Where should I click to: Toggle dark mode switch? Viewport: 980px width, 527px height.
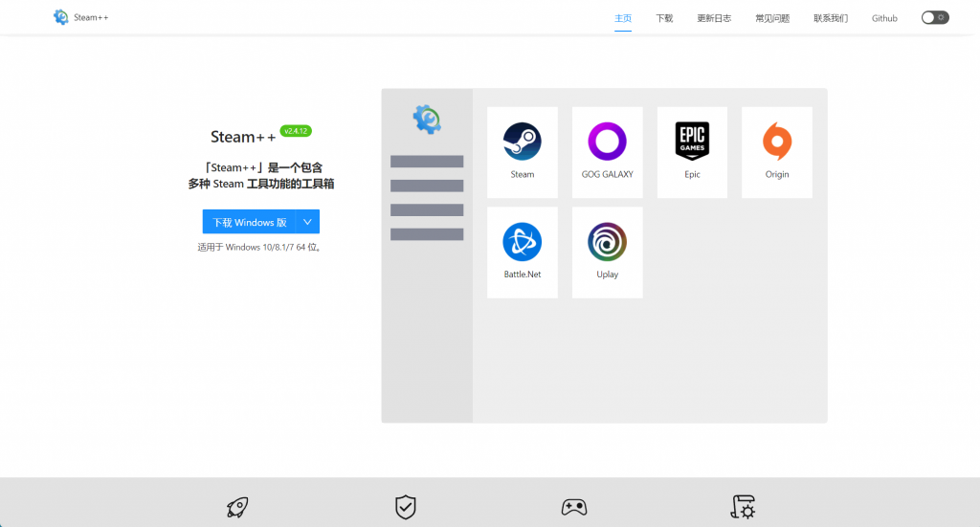pos(935,17)
